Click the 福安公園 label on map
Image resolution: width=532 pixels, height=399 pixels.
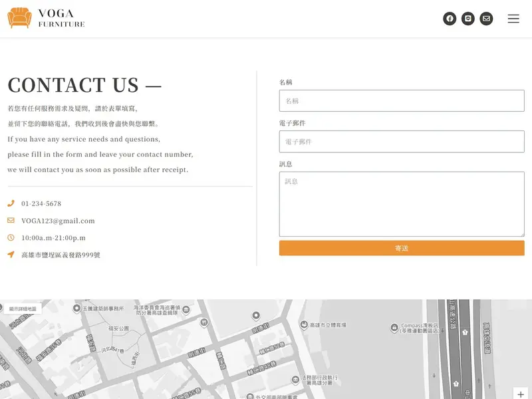119,329
